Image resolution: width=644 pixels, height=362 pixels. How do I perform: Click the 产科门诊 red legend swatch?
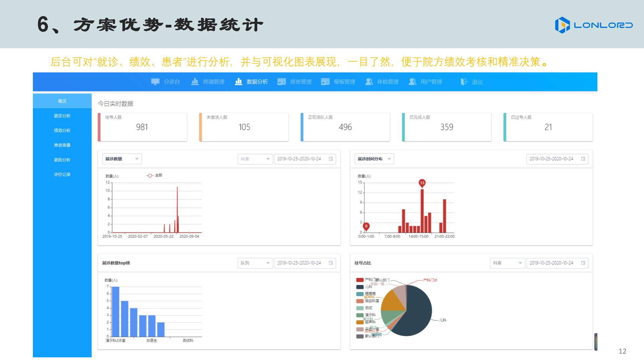point(360,280)
